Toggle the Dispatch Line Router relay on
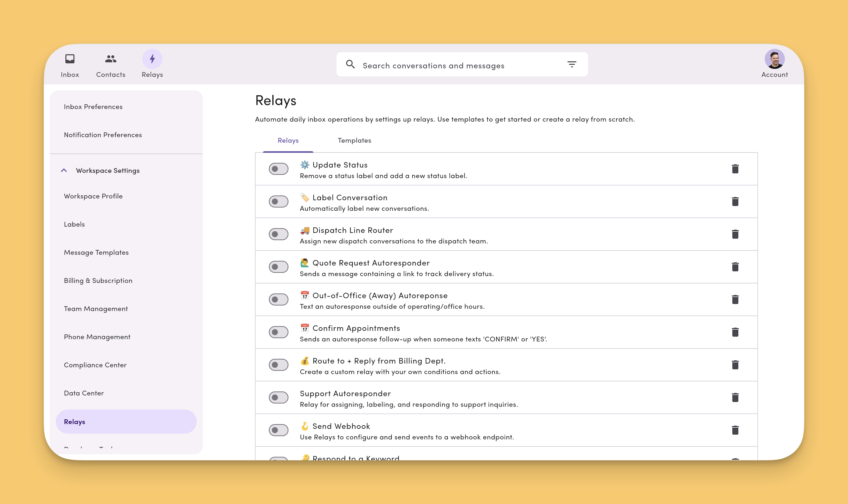 (x=278, y=234)
